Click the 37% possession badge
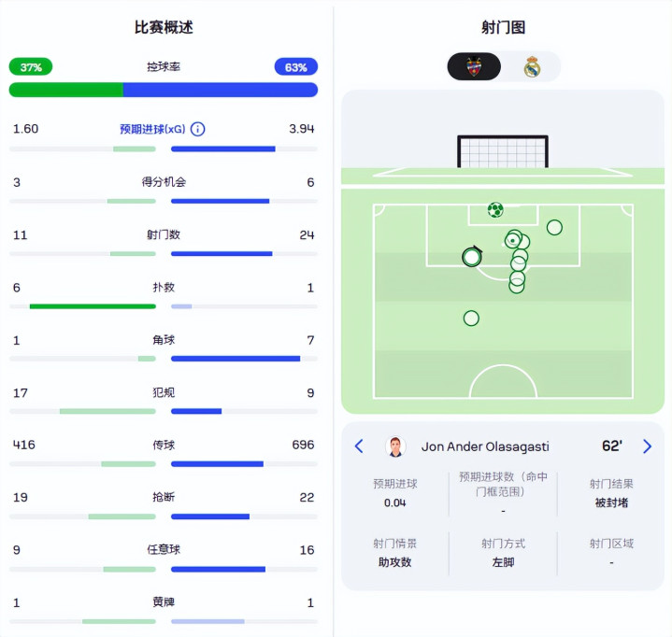The width and height of the screenshot is (672, 637). click(x=31, y=67)
